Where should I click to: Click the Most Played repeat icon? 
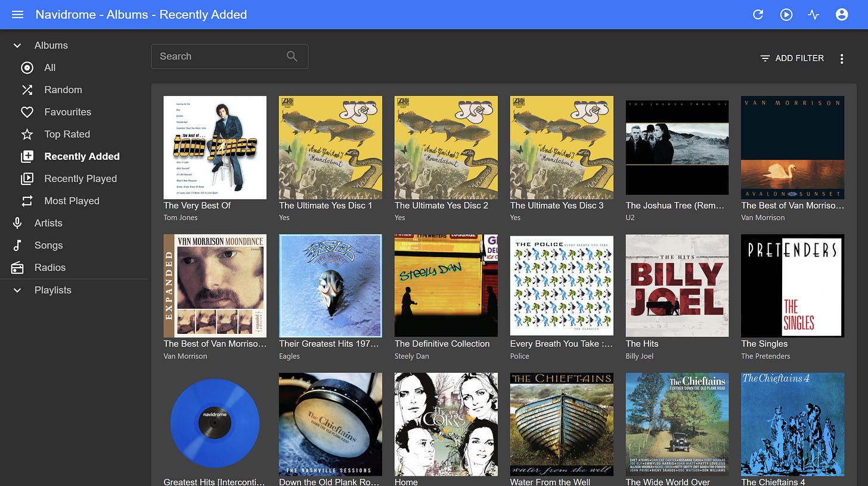[27, 201]
